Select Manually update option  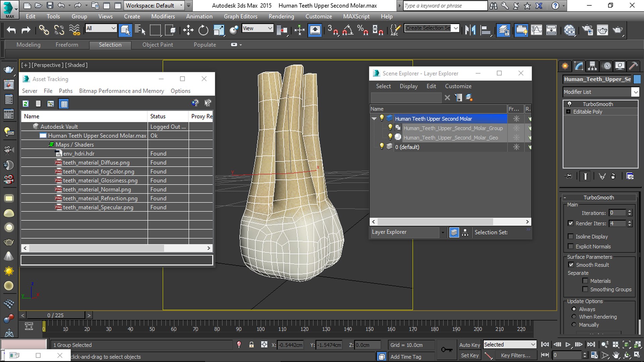pyautogui.click(x=574, y=325)
